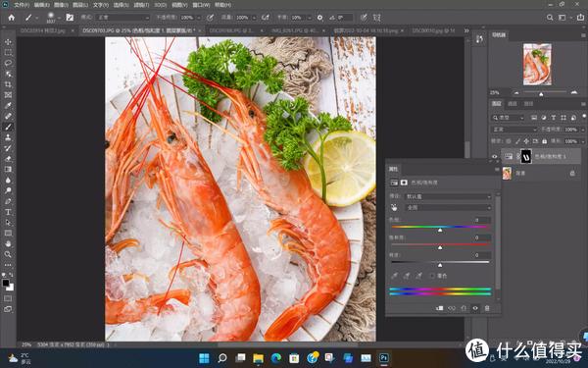This screenshot has height=368, width=588.
Task: Click the navigator thumbnail preview
Action: [x=537, y=64]
